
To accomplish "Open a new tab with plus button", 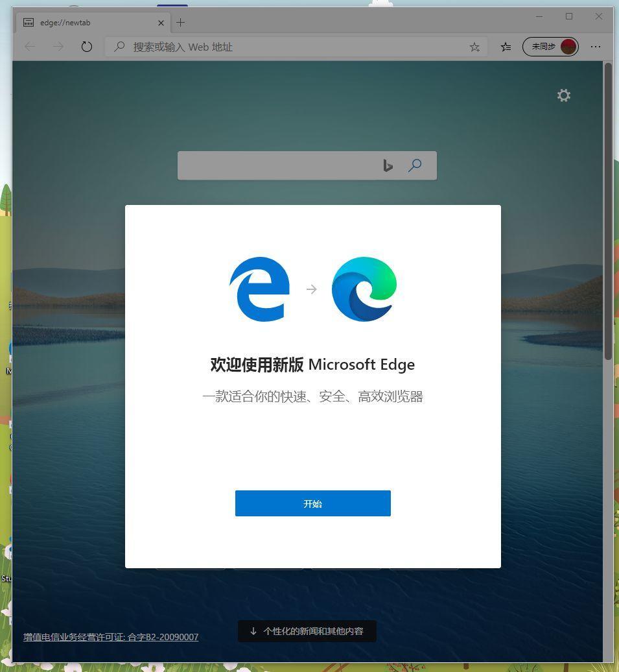I will (180, 23).
